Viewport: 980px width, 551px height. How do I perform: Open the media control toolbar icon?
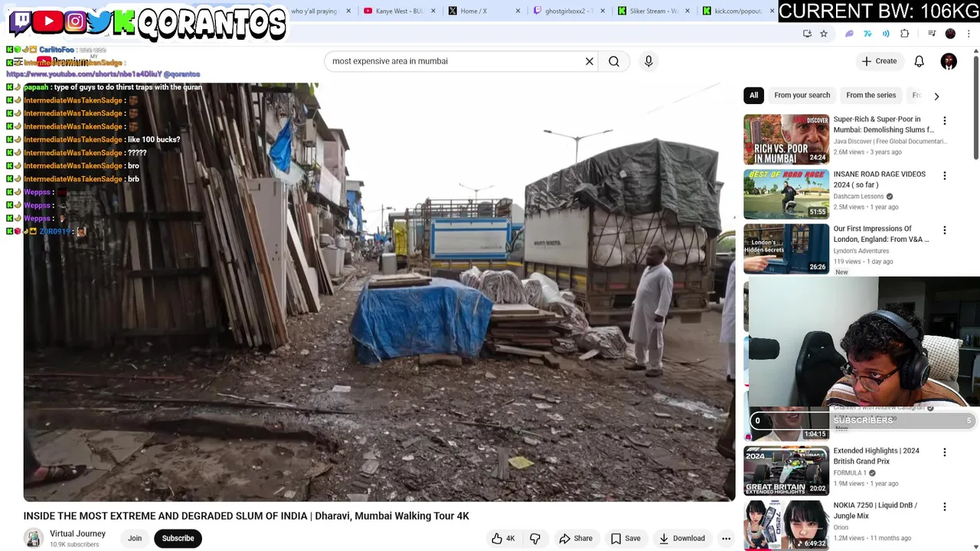[x=932, y=34]
